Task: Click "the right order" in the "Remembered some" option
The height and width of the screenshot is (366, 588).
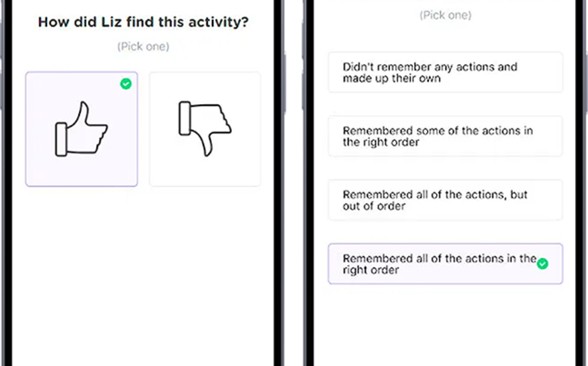Action: click(381, 142)
